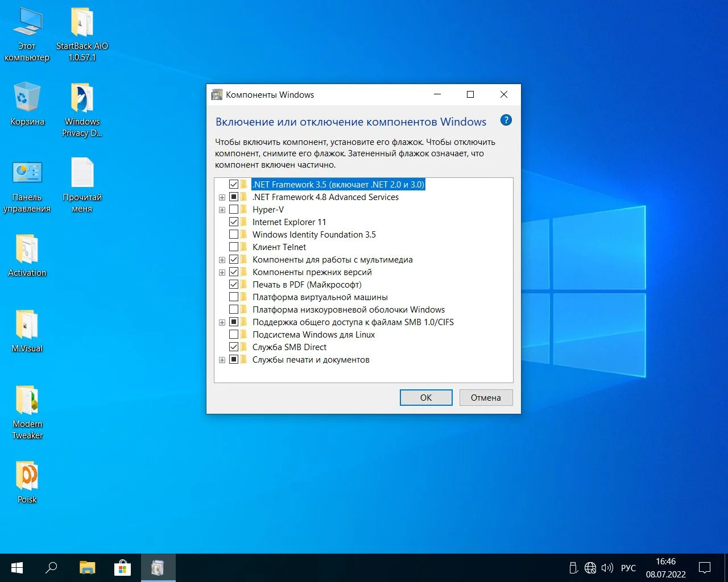Image resolution: width=728 pixels, height=582 pixels.
Task: Expand .NET Framework 4.8 Advanced Services node
Action: tap(222, 198)
